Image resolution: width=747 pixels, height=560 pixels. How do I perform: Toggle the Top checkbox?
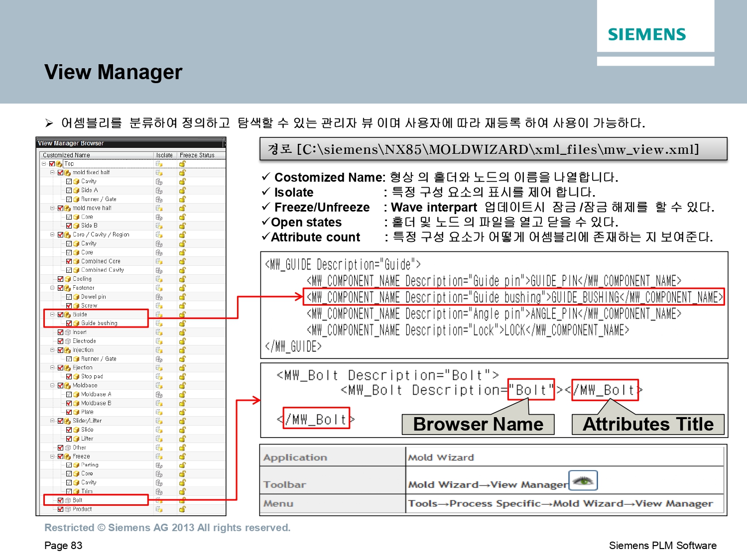[52, 164]
